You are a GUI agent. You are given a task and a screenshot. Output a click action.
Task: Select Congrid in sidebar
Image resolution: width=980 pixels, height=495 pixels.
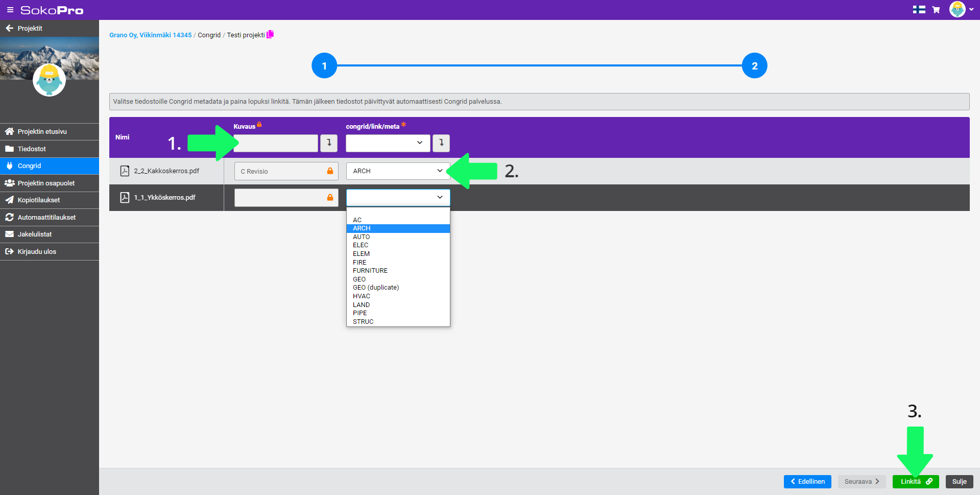click(x=50, y=166)
